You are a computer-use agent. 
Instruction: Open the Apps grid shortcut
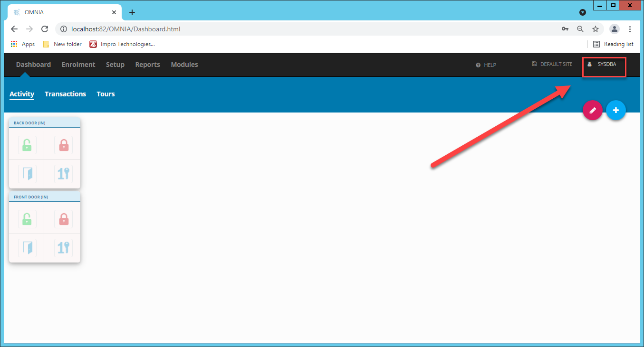click(23, 44)
